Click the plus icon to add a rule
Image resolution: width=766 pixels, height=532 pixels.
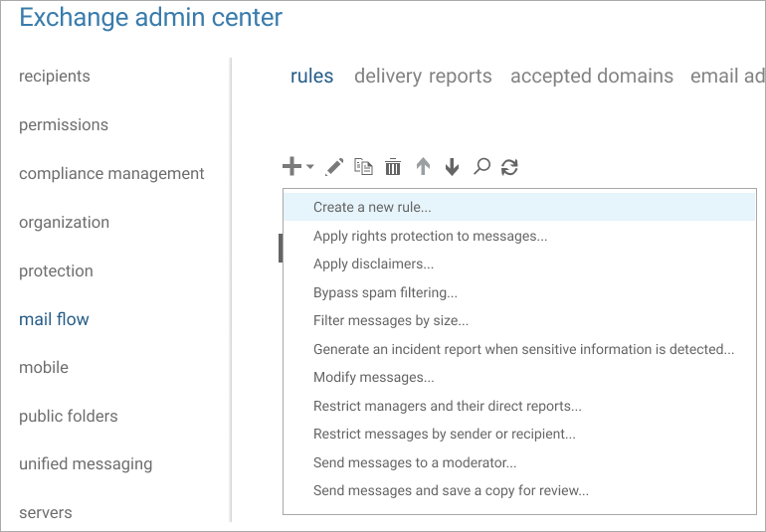[x=291, y=166]
